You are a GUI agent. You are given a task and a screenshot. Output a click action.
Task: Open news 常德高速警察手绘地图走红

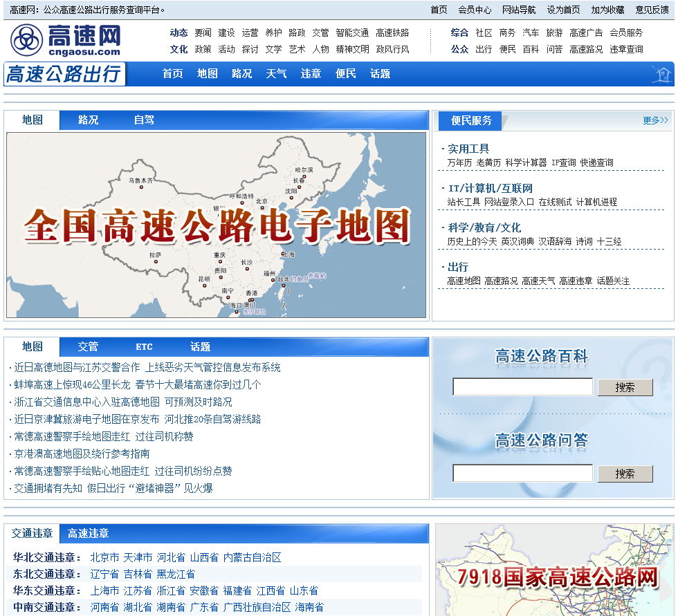click(103, 437)
